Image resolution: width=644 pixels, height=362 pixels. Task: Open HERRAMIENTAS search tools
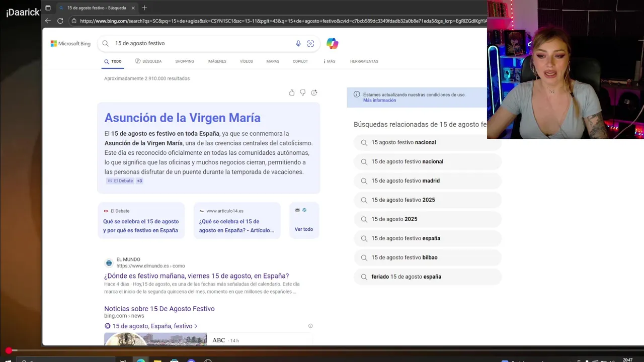point(364,61)
